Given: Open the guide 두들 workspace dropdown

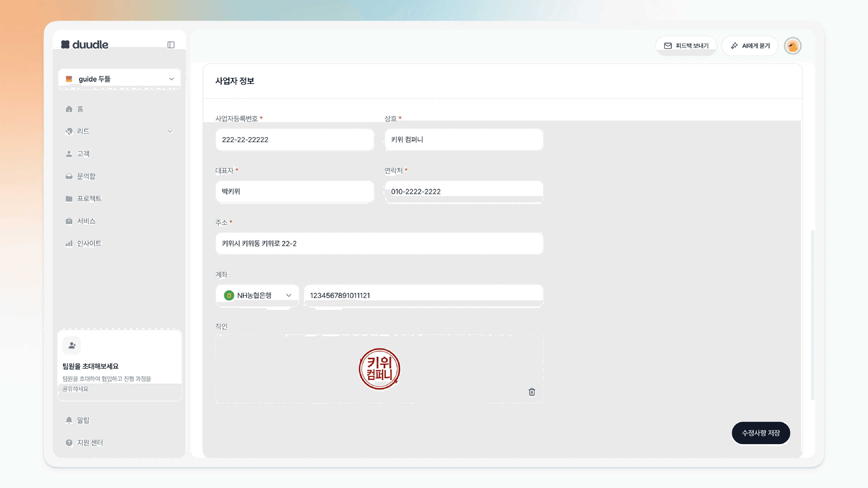Looking at the screenshot, I should point(119,79).
